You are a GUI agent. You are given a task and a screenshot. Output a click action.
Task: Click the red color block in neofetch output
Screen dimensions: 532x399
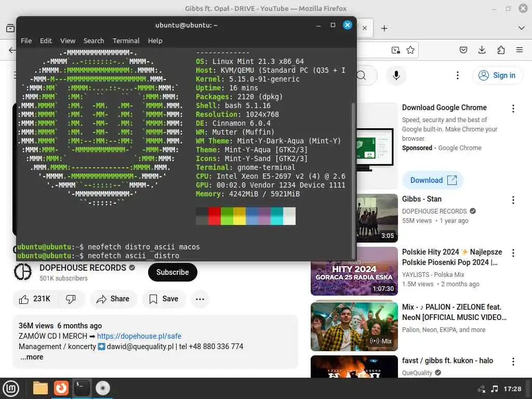[215, 216]
